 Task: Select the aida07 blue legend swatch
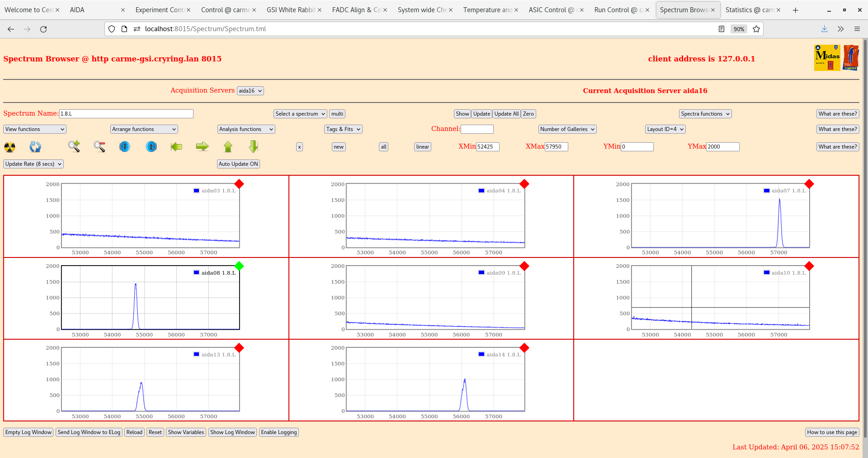pos(766,191)
